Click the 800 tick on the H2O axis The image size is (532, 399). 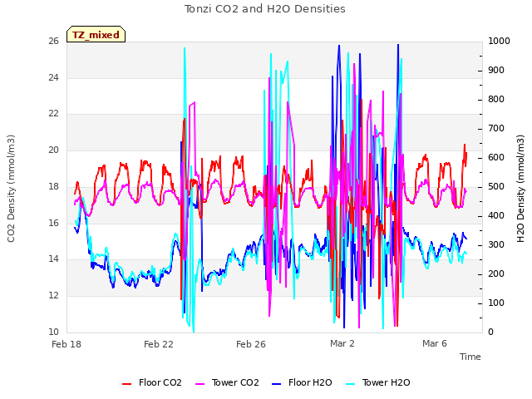496,100
